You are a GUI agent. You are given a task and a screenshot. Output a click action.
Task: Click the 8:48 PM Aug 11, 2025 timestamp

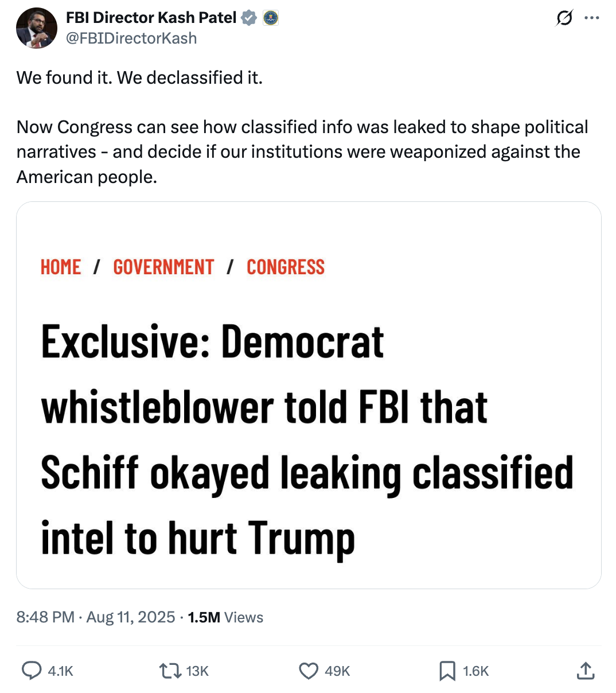click(x=96, y=617)
